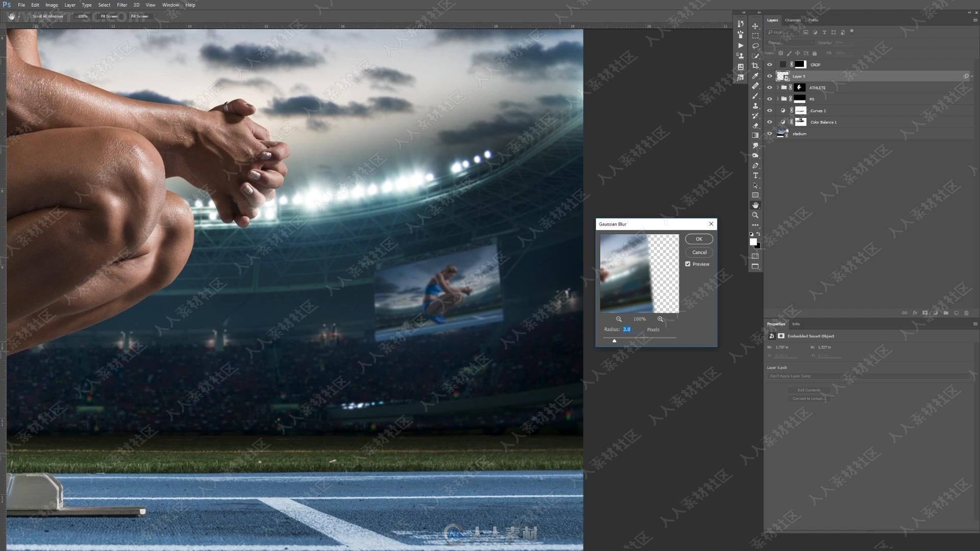Select the Pen tool
Viewport: 980px width, 551px height.
(755, 165)
